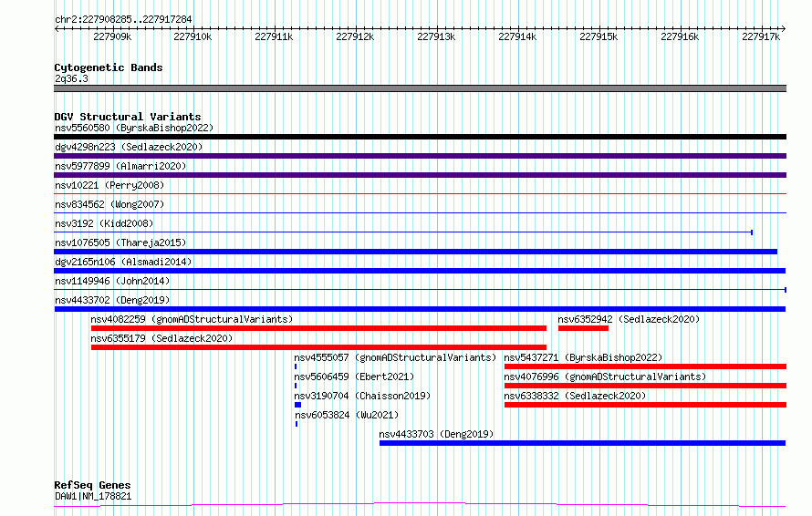812x516 pixels.
Task: Open nsv1149946 (John2014) label
Action: [112, 281]
